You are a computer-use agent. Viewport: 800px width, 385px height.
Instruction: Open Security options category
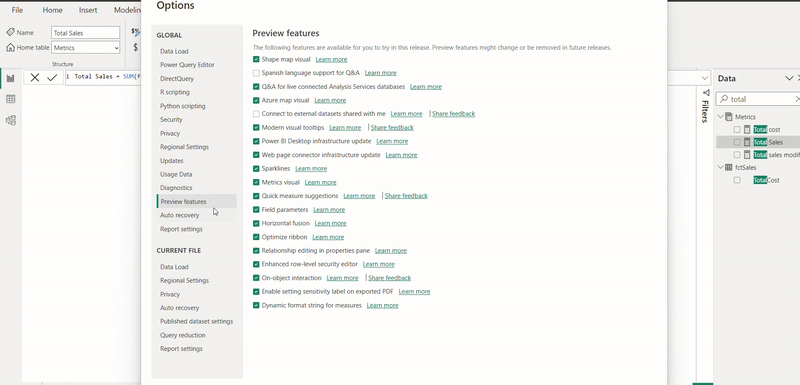[x=171, y=119]
